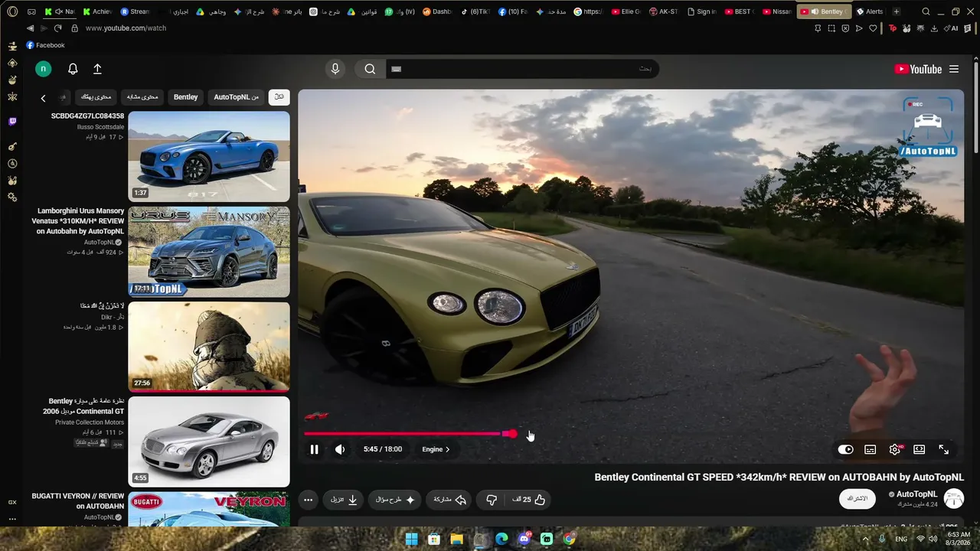Submit search with magnifier button
Image resolution: width=980 pixels, height=551 pixels.
pyautogui.click(x=370, y=69)
